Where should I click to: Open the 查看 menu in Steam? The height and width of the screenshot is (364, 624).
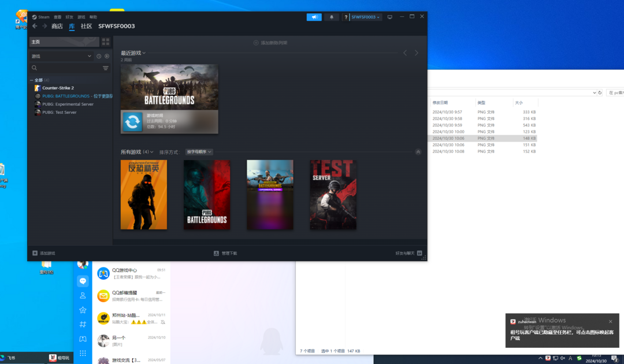pyautogui.click(x=58, y=17)
